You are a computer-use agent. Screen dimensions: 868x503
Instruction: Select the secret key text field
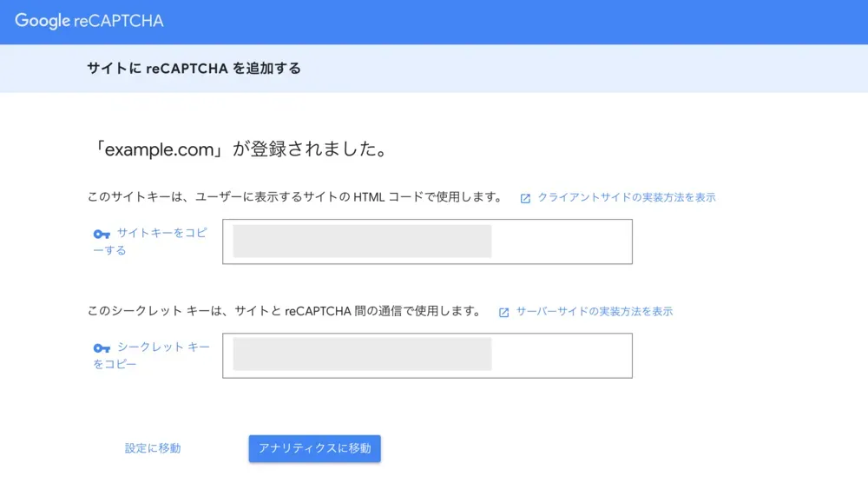pos(427,355)
